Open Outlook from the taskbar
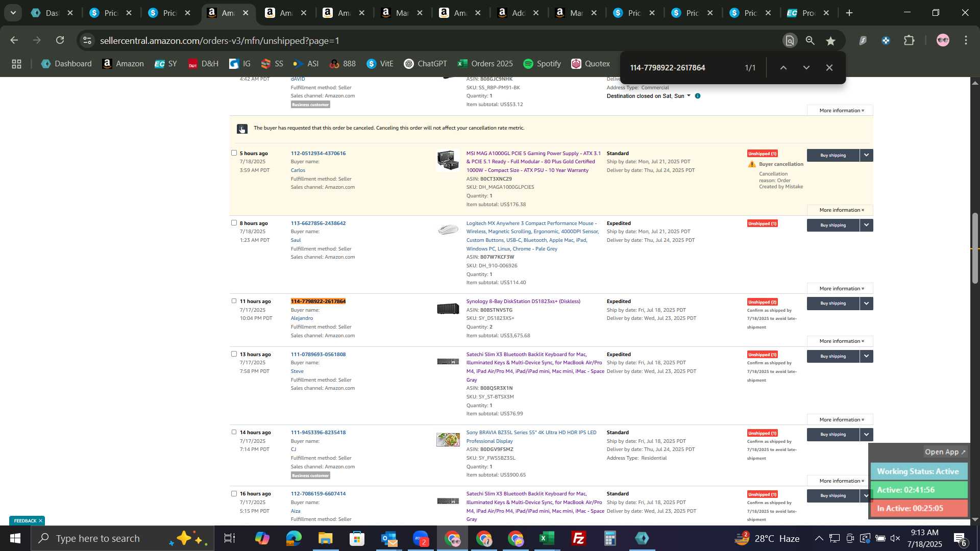The image size is (980, 551). pos(389,538)
